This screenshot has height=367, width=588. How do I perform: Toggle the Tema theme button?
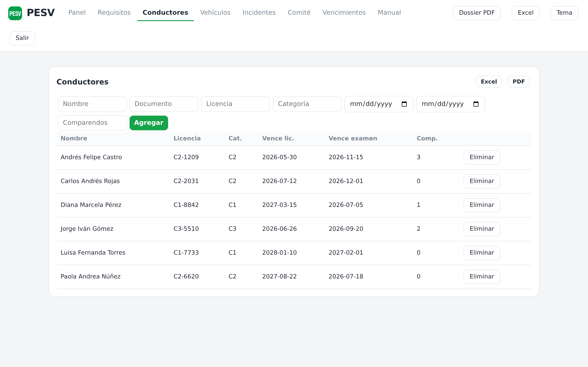(x=564, y=13)
